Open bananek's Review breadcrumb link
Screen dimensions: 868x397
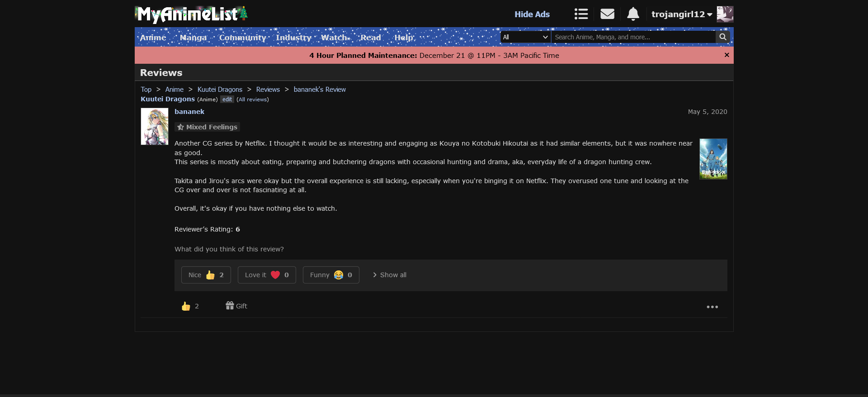click(320, 90)
